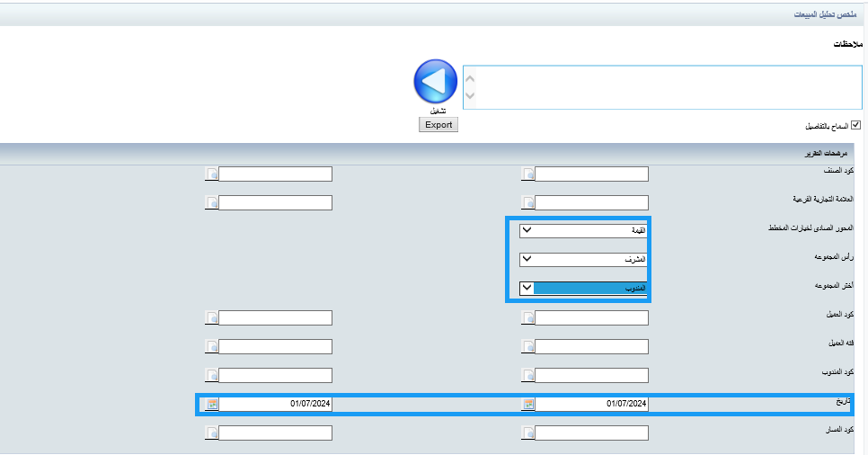Image resolution: width=868 pixels, height=455 pixels.
Task: Open lookup icon for left-hand route code (كود المسار) field
Action: (211, 433)
